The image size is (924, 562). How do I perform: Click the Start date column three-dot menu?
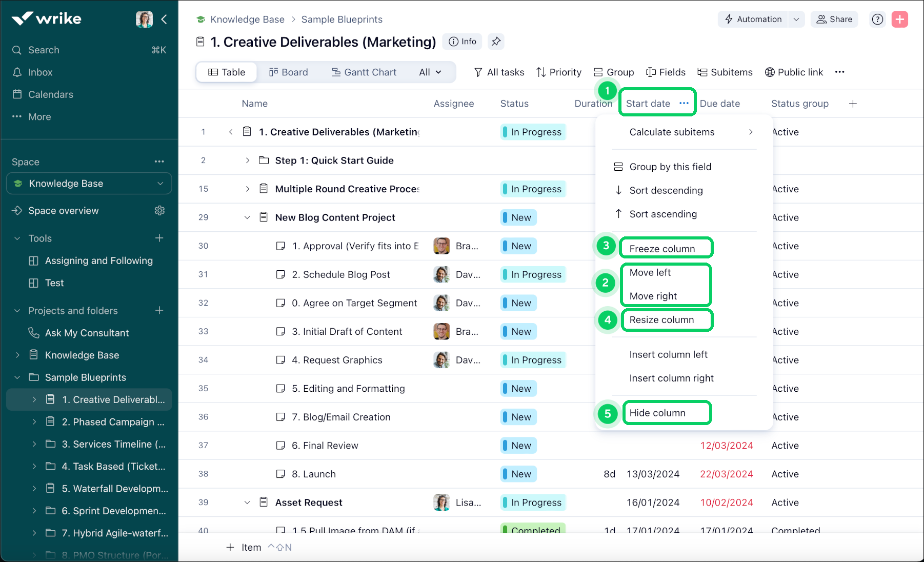tap(684, 103)
